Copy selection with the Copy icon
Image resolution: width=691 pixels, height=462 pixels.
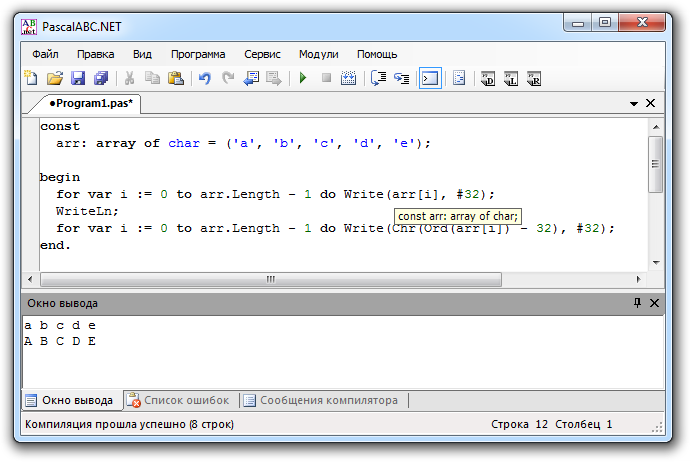click(x=152, y=78)
